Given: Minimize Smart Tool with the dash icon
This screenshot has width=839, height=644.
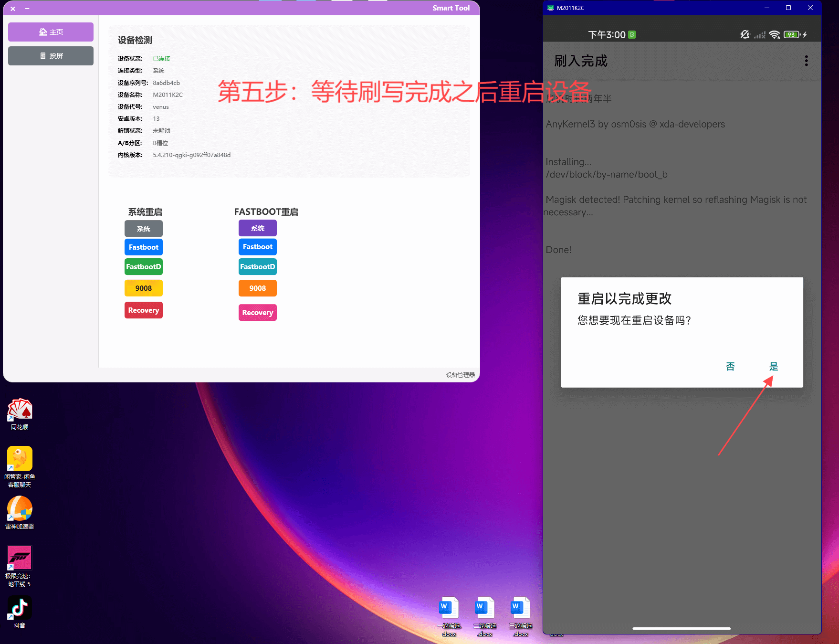Looking at the screenshot, I should pos(27,9).
